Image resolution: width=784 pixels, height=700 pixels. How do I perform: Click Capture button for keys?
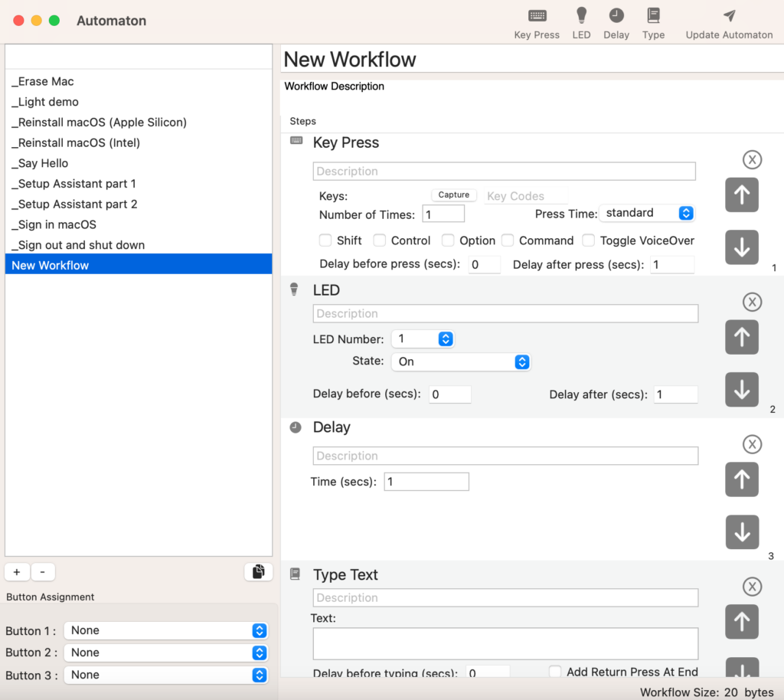(454, 195)
